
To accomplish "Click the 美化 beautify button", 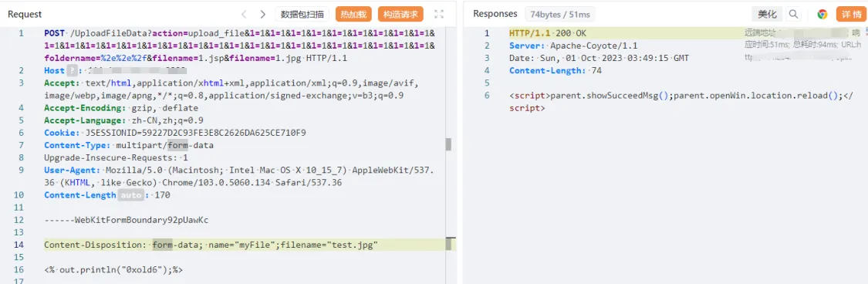I will [x=767, y=15].
